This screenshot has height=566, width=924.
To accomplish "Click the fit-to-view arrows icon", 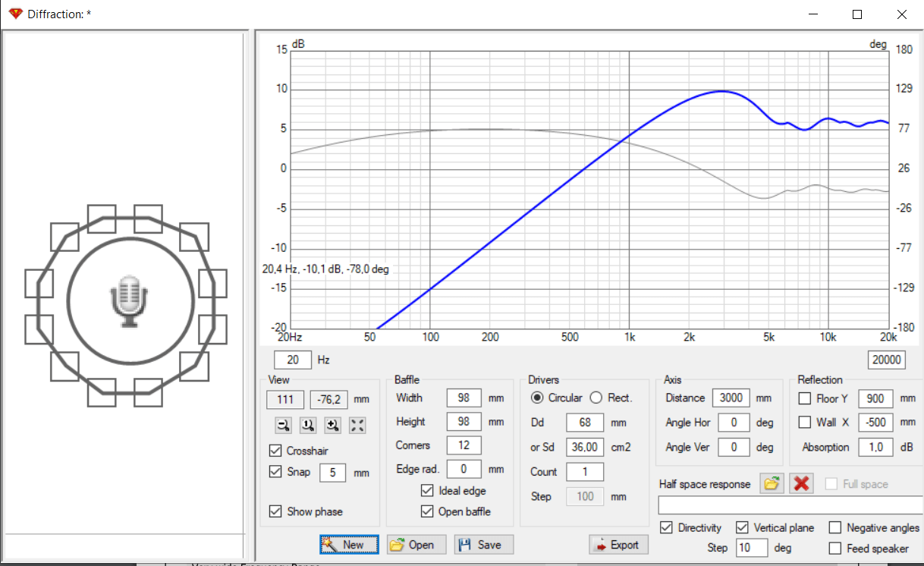I will [x=358, y=426].
